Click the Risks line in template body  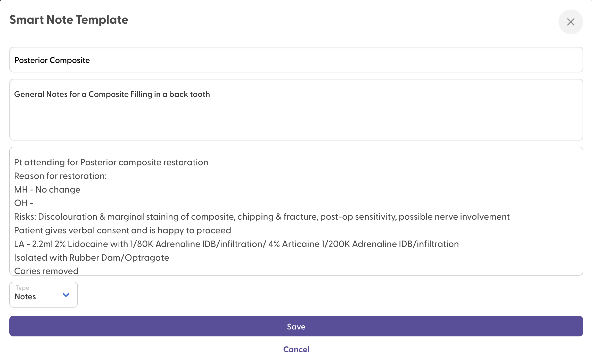261,217
